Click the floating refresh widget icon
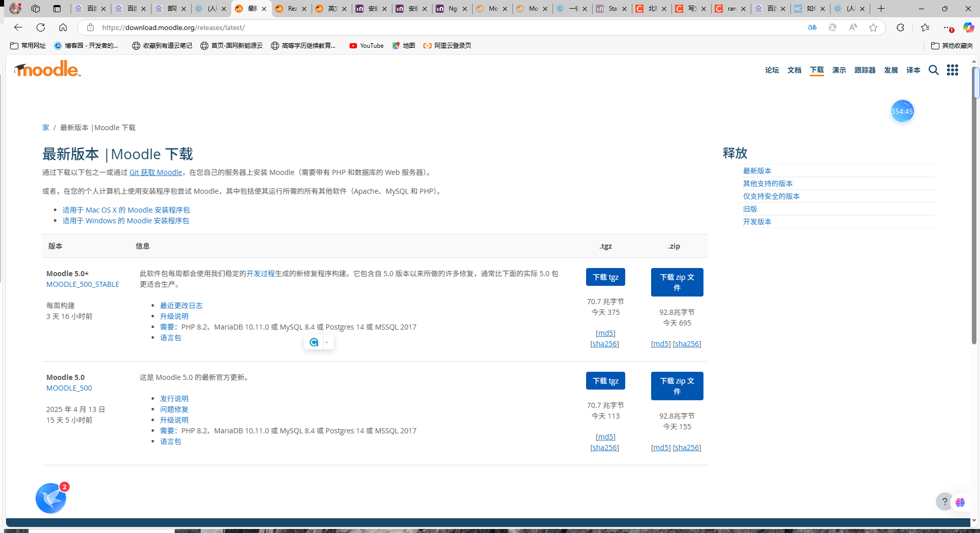Screen dimensions: 980x533 [314, 342]
